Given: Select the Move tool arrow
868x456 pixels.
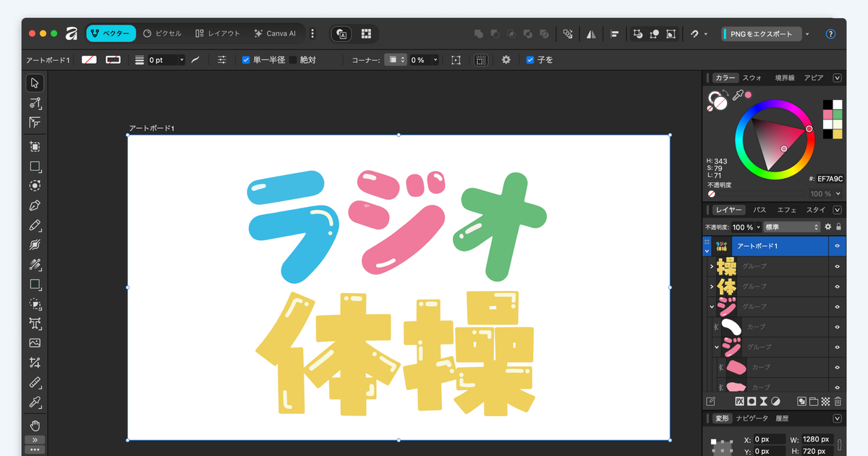Looking at the screenshot, I should [x=35, y=83].
